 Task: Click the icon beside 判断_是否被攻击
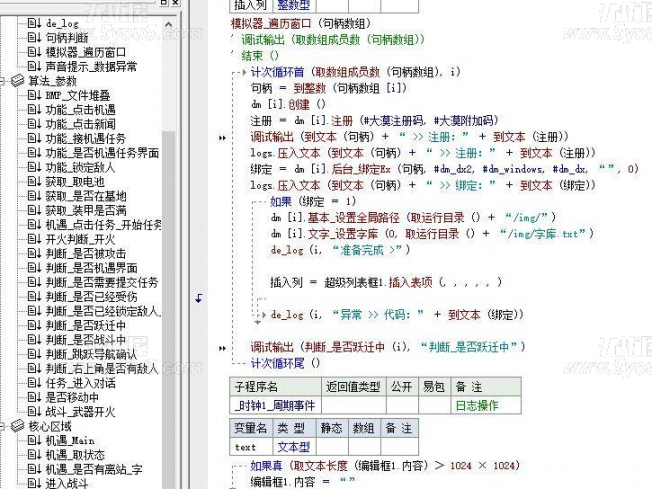click(35, 254)
